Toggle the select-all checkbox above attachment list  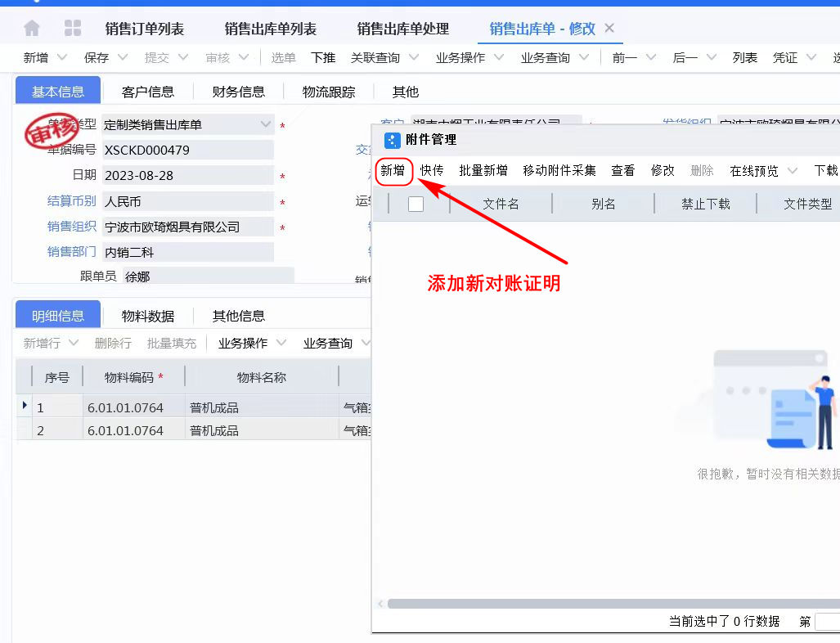(x=416, y=203)
